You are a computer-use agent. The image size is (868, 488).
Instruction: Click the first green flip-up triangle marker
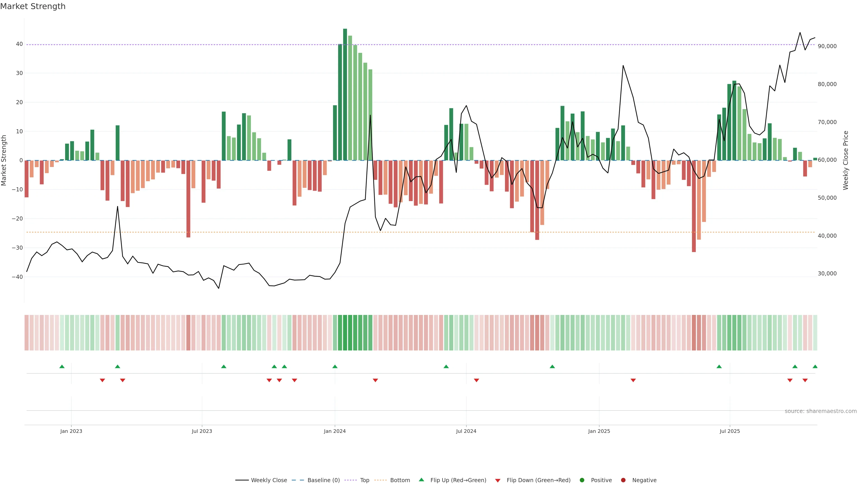tap(62, 366)
